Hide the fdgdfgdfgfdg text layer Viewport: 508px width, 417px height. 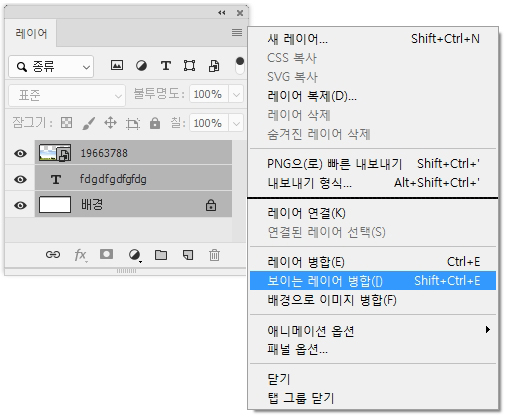pyautogui.click(x=20, y=179)
